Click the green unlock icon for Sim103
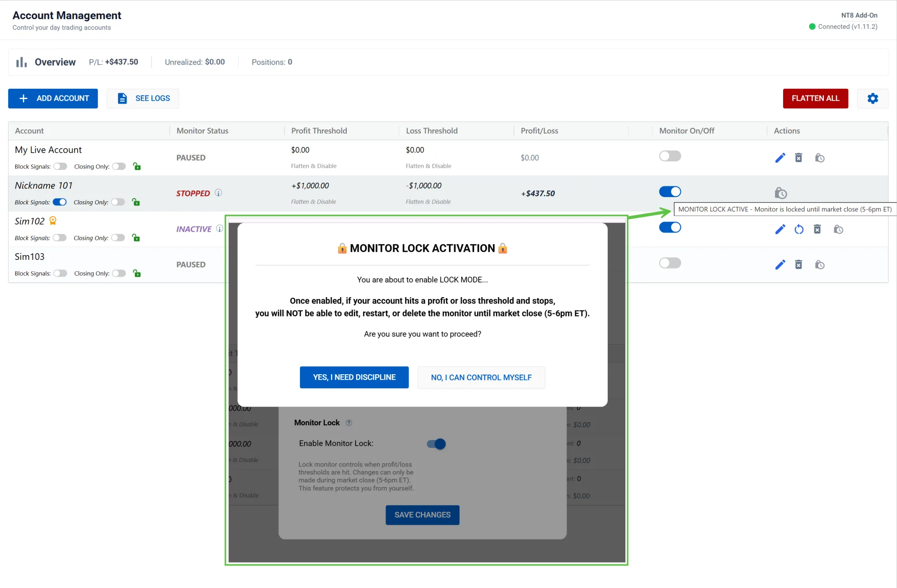Image resolution: width=897 pixels, height=588 pixels. click(137, 273)
